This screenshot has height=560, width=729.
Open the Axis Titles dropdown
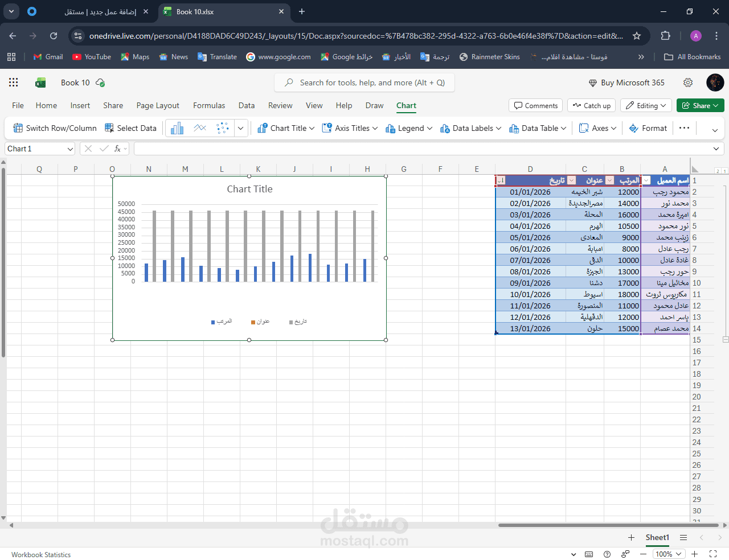point(350,128)
